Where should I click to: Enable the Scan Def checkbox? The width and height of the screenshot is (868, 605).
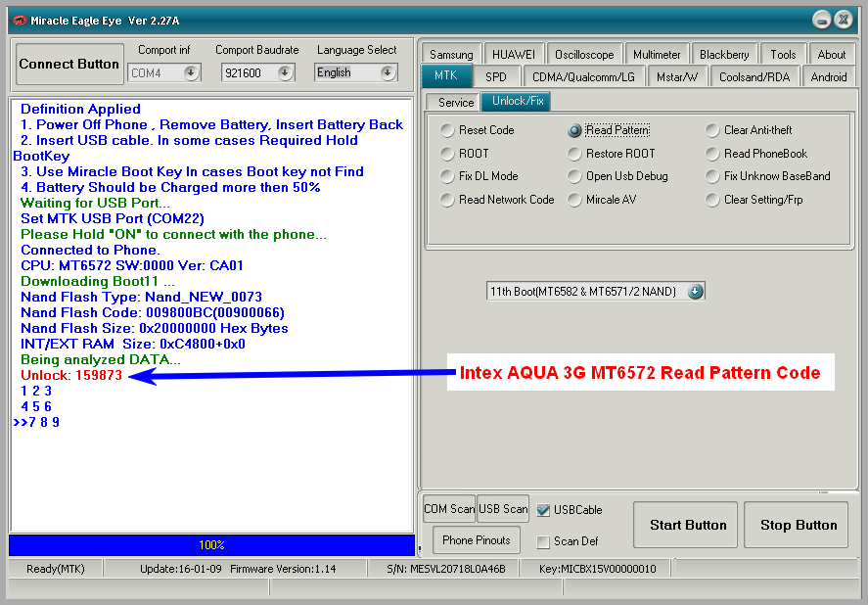(543, 541)
